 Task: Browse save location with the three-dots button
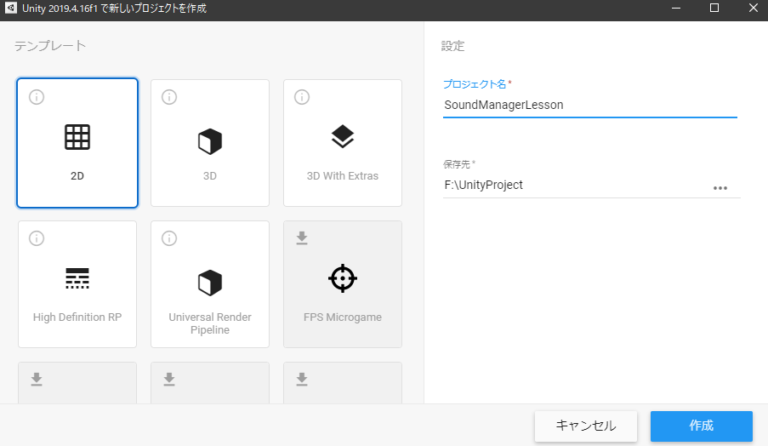[x=720, y=187]
